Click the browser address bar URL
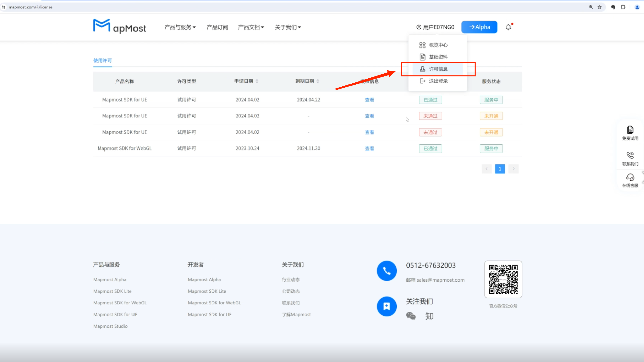644x362 pixels. point(31,7)
